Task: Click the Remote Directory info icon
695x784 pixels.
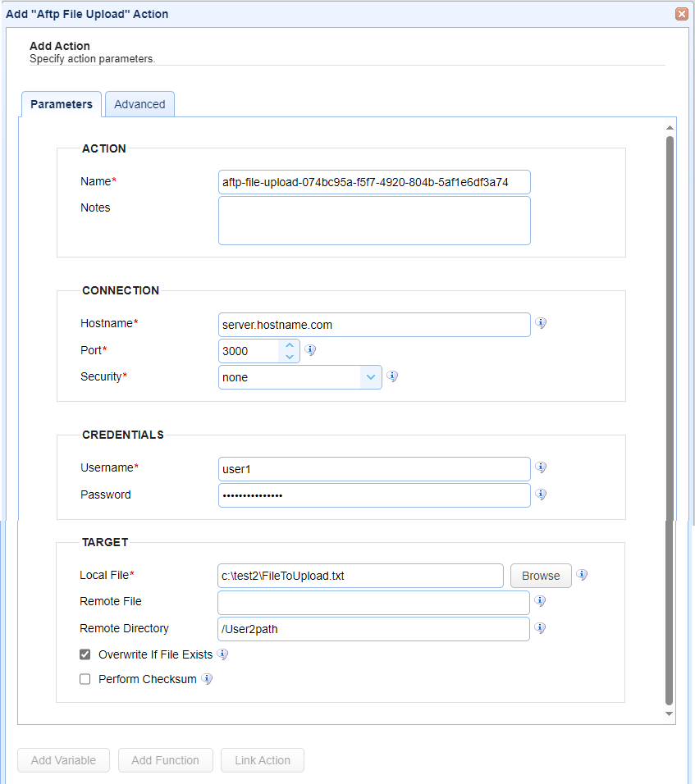Action: tap(540, 628)
